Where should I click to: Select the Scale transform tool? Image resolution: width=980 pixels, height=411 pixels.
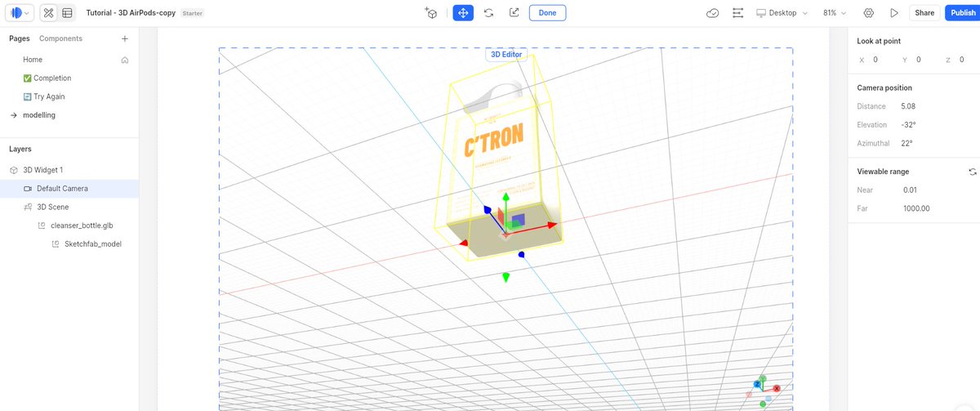(x=514, y=13)
